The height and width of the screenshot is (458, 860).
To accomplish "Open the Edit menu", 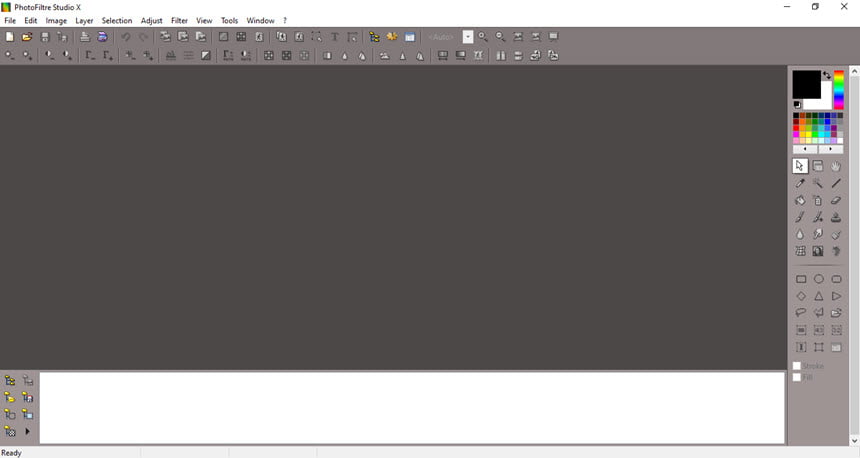I will coord(31,20).
